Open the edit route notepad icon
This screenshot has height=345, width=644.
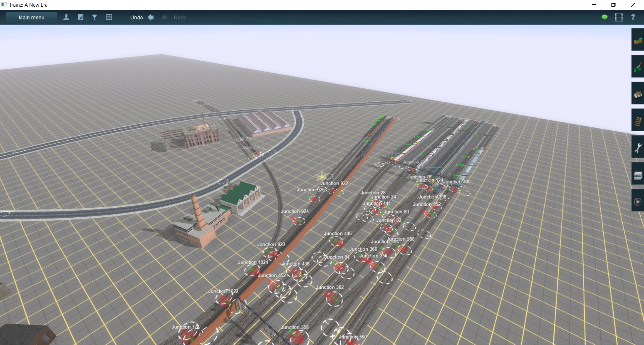[x=80, y=17]
